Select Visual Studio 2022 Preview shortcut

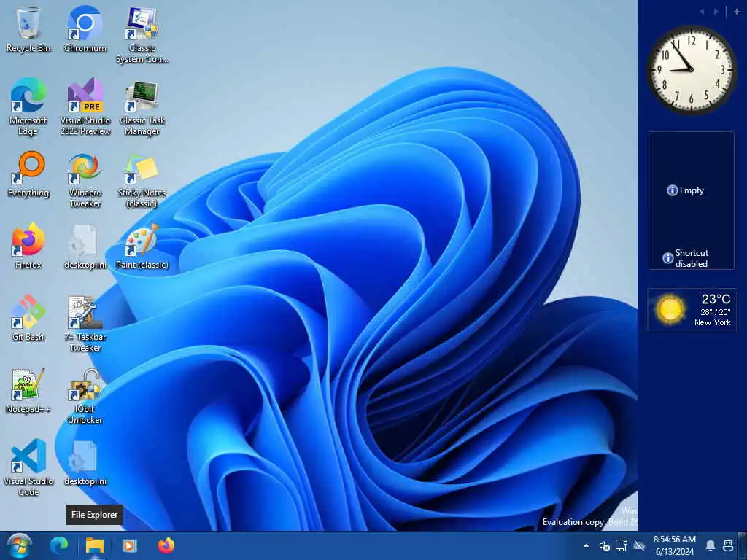[85, 106]
